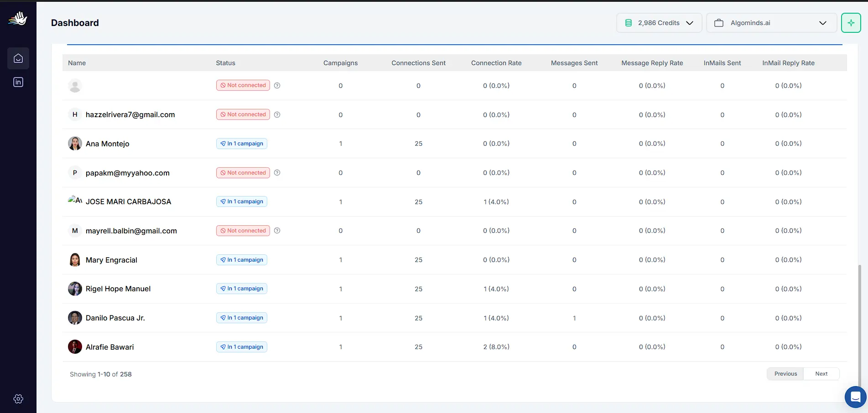Click the app logo in the sidebar
Image resolution: width=868 pixels, height=413 pixels.
18,19
